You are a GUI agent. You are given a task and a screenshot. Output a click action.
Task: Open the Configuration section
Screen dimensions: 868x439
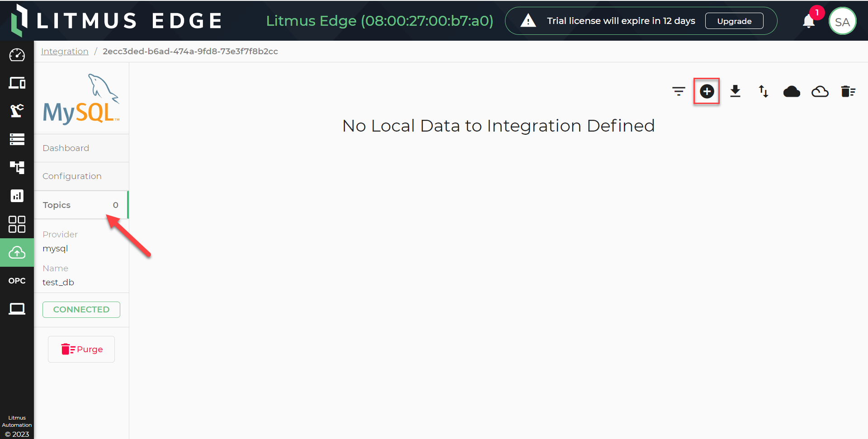72,176
